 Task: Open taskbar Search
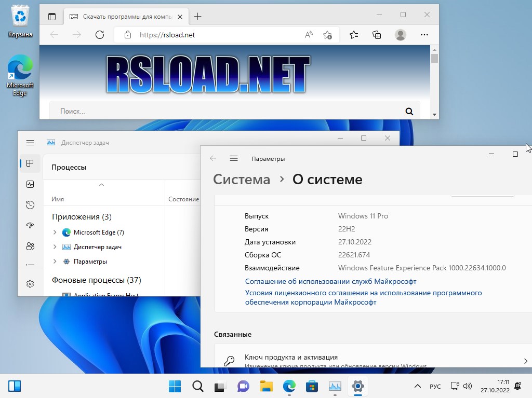tap(197, 386)
